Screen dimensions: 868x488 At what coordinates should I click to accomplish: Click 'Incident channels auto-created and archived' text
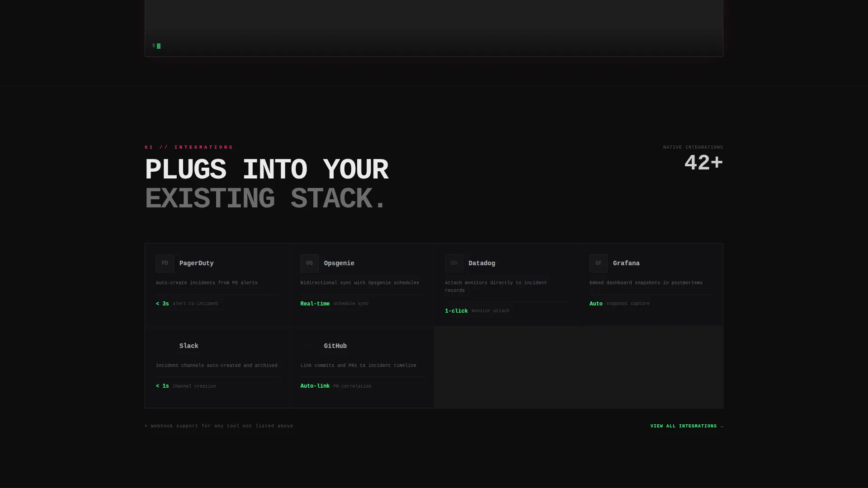(217, 366)
